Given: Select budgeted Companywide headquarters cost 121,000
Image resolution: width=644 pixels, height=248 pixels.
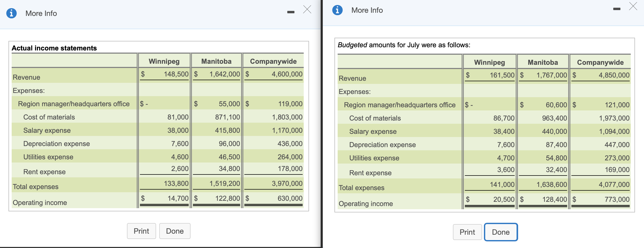Looking at the screenshot, I should 617,105.
